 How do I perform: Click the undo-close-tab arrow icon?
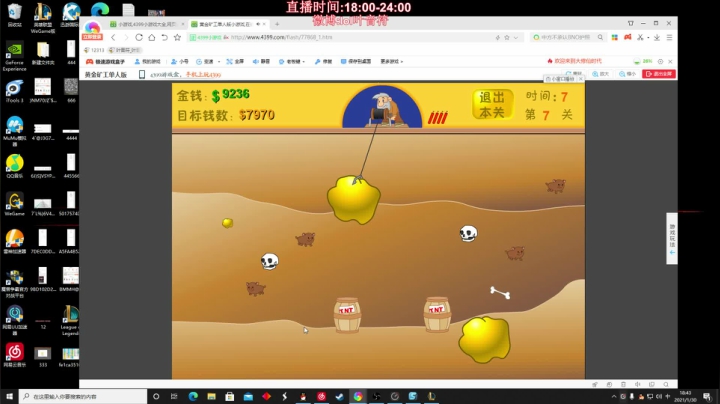[164, 37]
